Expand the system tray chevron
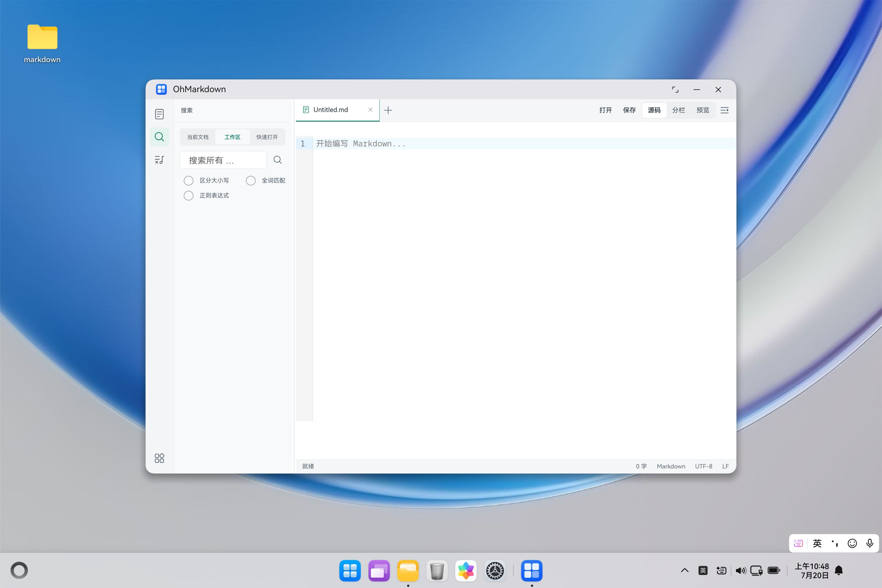Image resolution: width=882 pixels, height=588 pixels. pyautogui.click(x=685, y=570)
